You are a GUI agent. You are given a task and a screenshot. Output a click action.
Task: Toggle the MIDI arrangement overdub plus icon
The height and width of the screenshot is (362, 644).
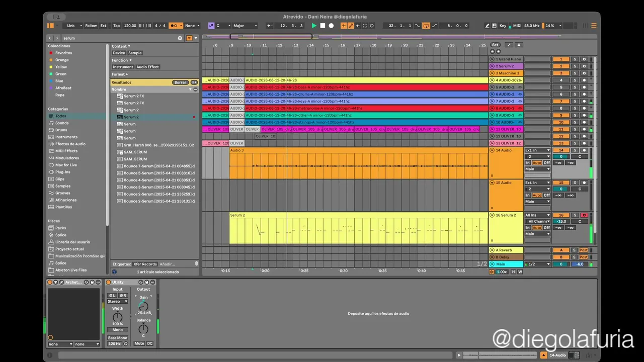click(x=344, y=26)
